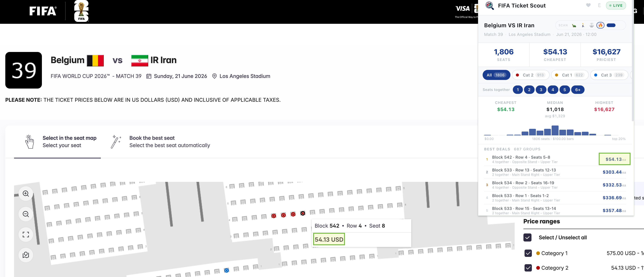
Task: Switch to Select in the seat map tab
Action: coord(69,138)
